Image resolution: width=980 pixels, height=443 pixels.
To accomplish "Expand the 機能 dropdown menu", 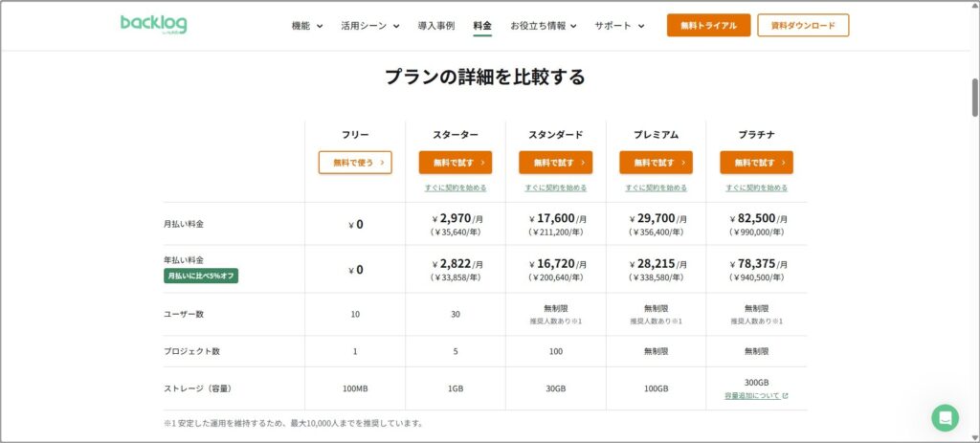I will [x=307, y=26].
